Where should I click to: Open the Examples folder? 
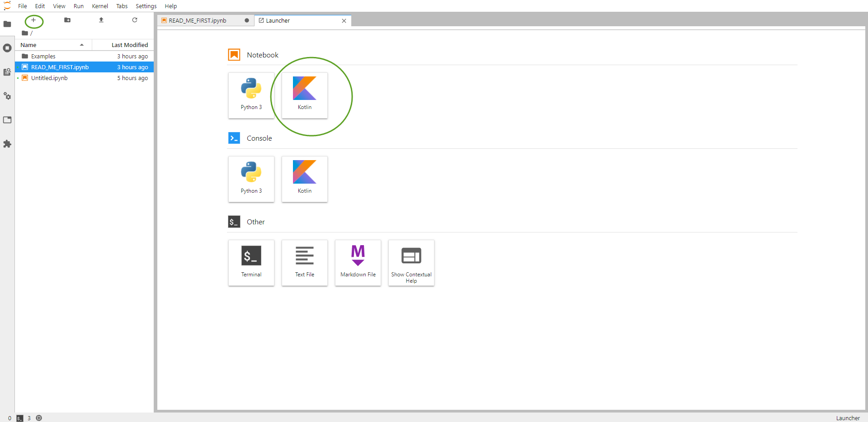click(43, 57)
